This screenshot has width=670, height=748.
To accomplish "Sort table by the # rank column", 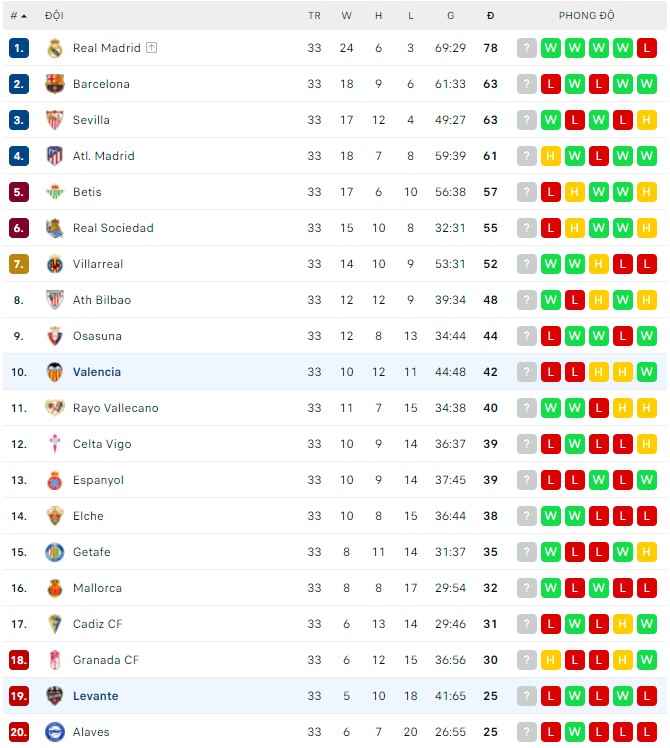I will [18, 16].
